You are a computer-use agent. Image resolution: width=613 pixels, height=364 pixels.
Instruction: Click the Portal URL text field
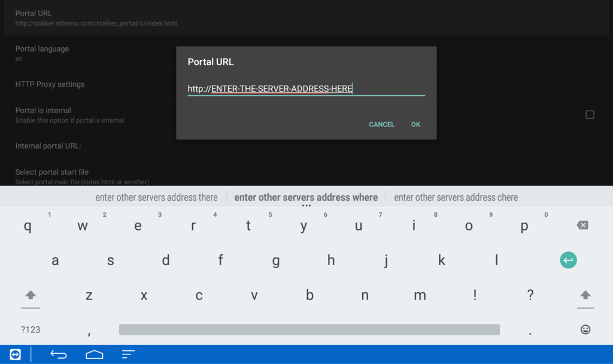point(306,89)
